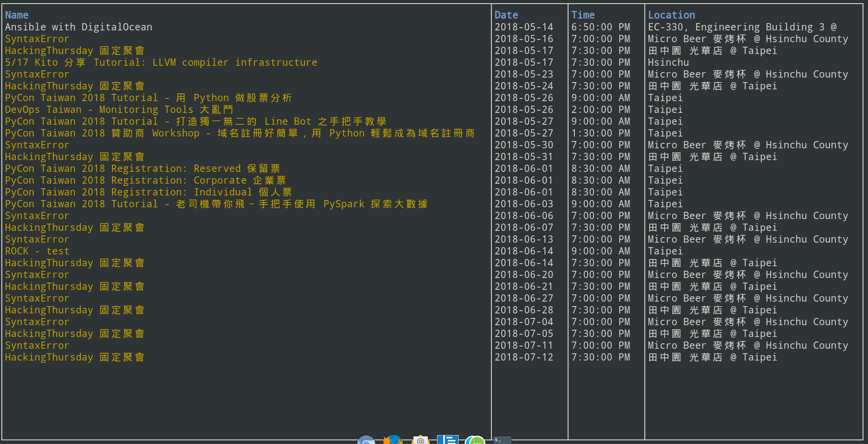Click the Time column header
The width and height of the screenshot is (868, 444).
pyautogui.click(x=583, y=15)
